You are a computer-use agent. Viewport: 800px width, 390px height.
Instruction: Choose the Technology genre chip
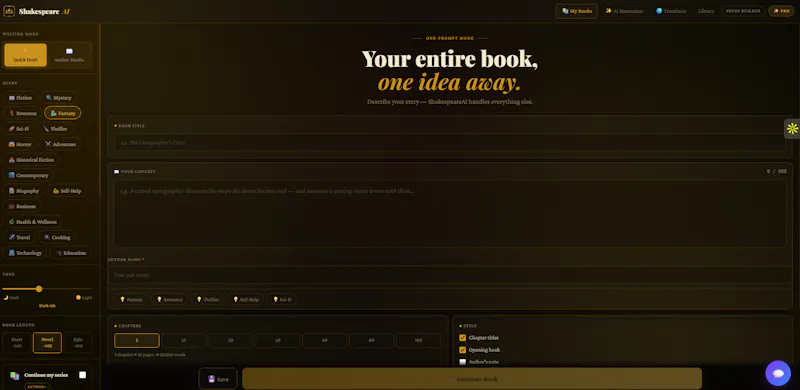[x=25, y=253]
